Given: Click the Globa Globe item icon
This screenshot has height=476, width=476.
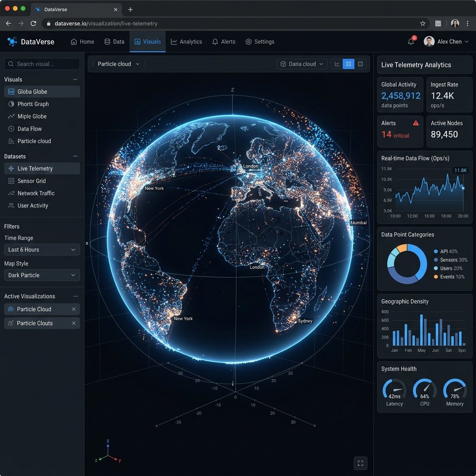Looking at the screenshot, I should [11, 92].
